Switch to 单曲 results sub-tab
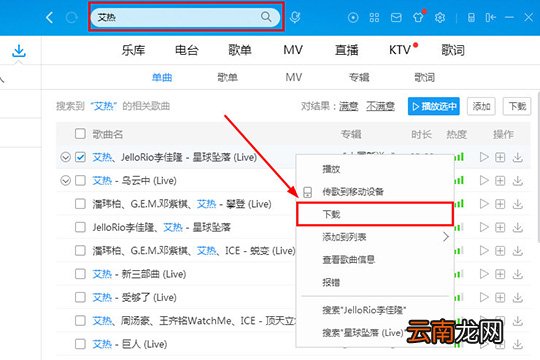 (x=162, y=77)
